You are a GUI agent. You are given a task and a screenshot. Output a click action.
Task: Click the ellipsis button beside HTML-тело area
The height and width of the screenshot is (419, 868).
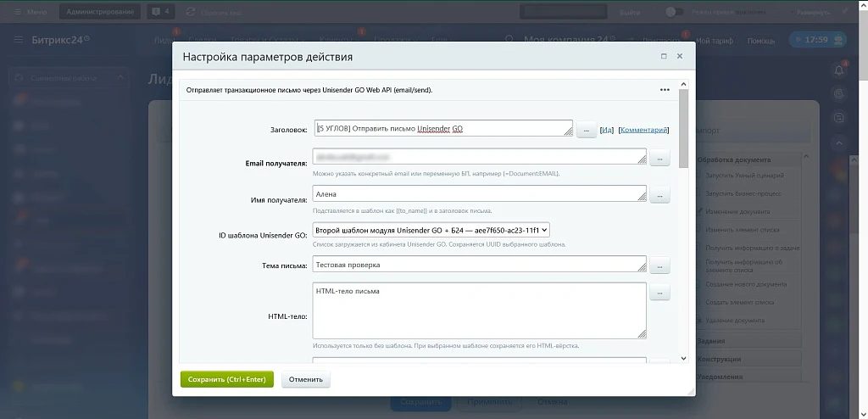pyautogui.click(x=659, y=292)
